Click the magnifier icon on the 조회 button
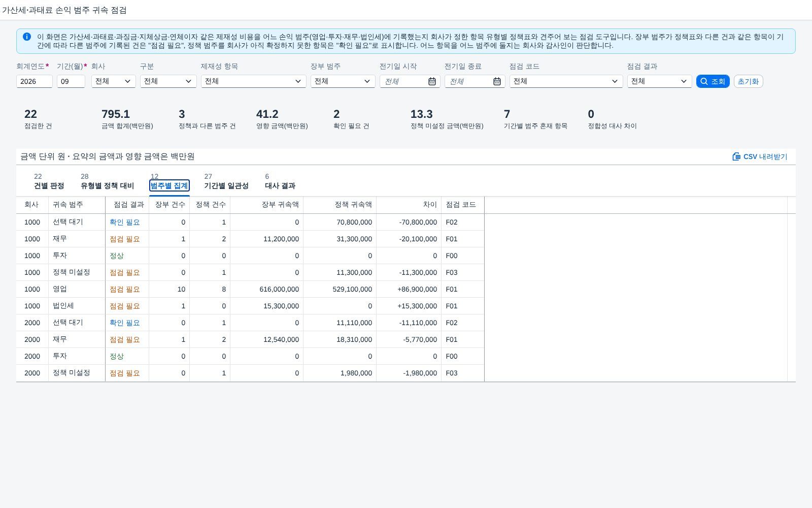This screenshot has width=812, height=508. point(704,81)
